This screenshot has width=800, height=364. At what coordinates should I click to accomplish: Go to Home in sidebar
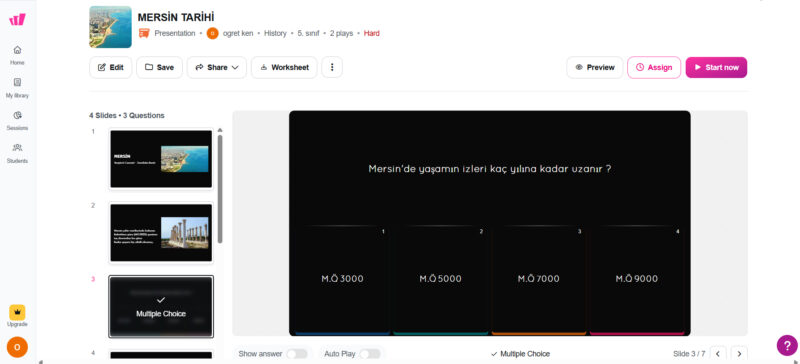pos(17,55)
